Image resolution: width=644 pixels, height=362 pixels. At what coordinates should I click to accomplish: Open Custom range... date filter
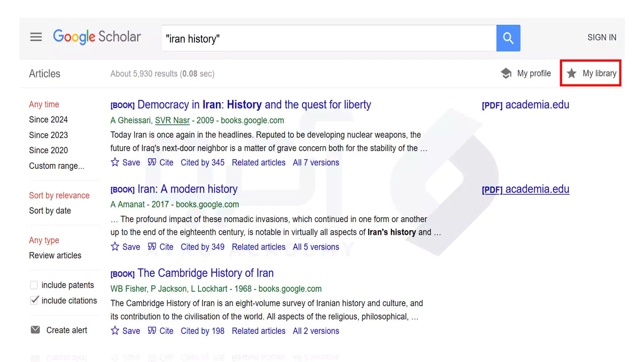[56, 166]
